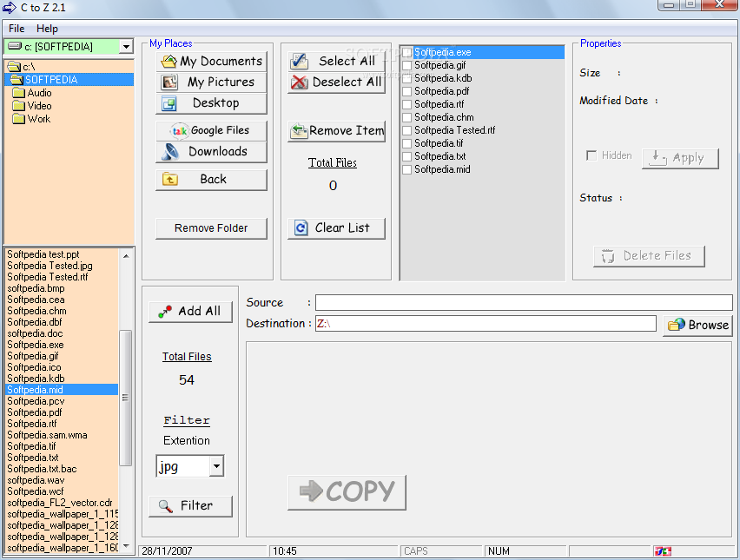The image size is (740, 560).
Task: Click the file list scroll up arrow
Action: coord(126,256)
